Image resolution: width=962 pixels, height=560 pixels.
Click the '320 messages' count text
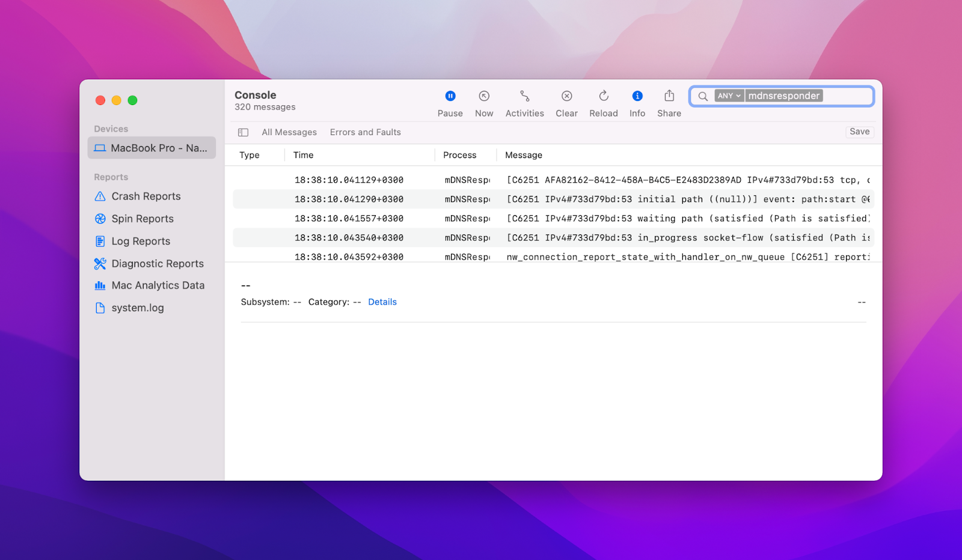(265, 107)
